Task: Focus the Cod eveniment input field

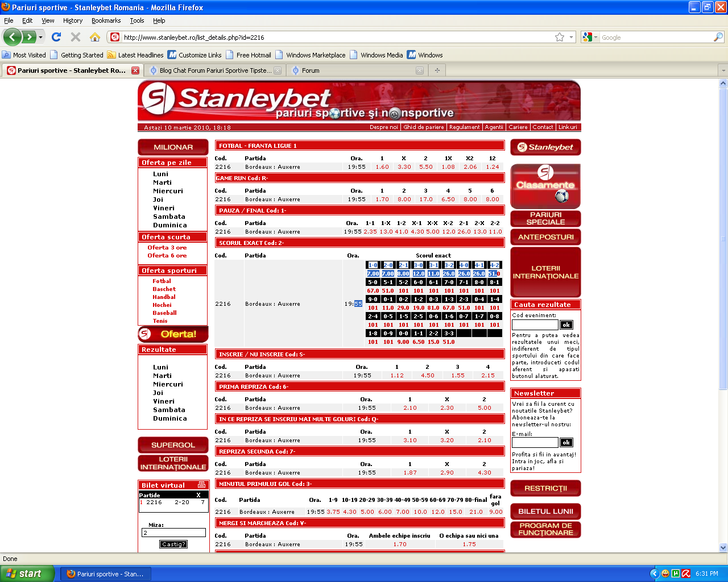Action: tap(535, 325)
